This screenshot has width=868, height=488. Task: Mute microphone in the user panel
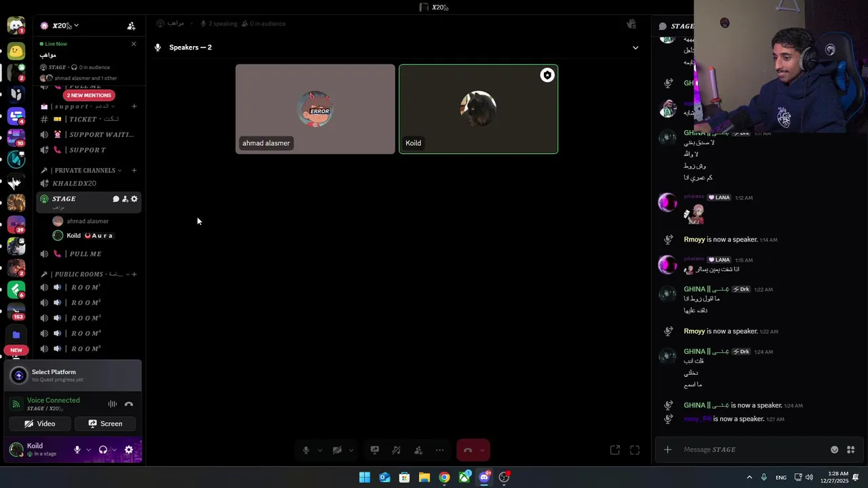pos(77,450)
